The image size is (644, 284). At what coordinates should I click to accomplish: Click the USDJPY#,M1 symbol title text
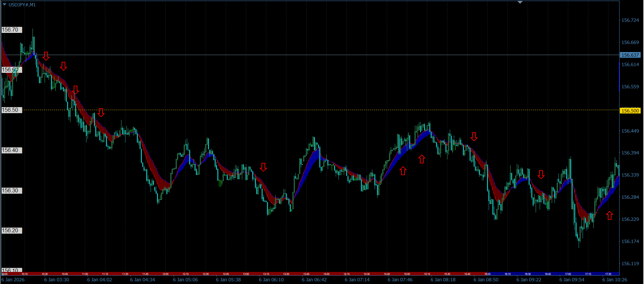(x=22, y=5)
